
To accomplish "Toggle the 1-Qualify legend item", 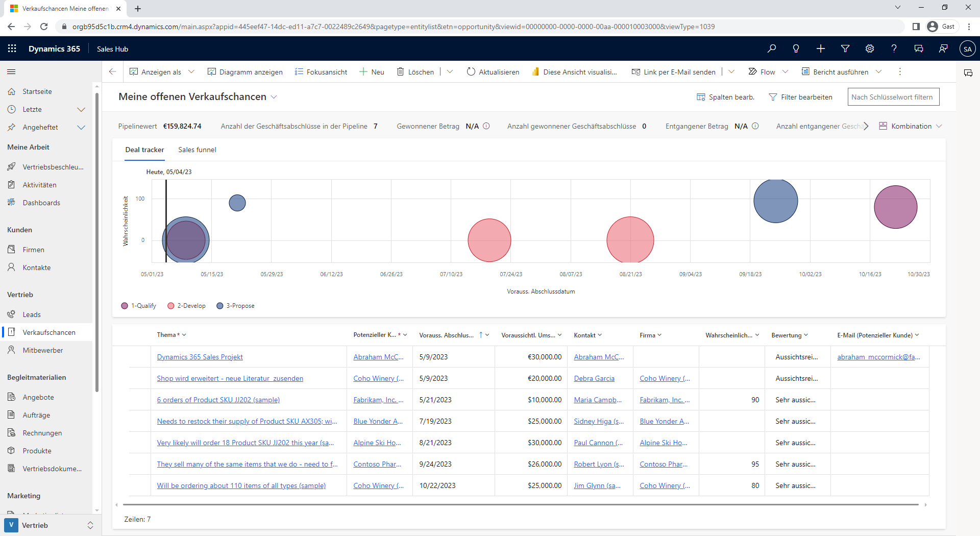I will [x=139, y=306].
